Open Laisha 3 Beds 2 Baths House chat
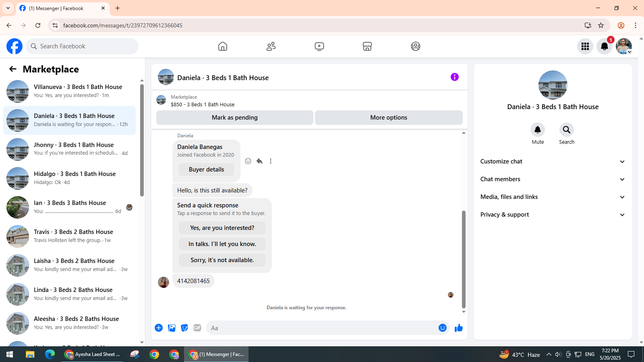Image resolution: width=644 pixels, height=362 pixels. [x=69, y=265]
